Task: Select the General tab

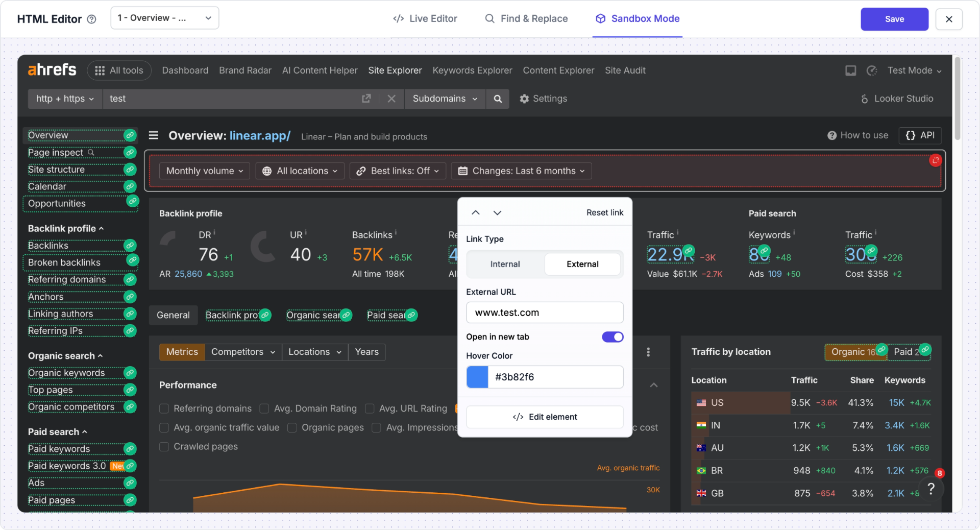Action: point(173,315)
